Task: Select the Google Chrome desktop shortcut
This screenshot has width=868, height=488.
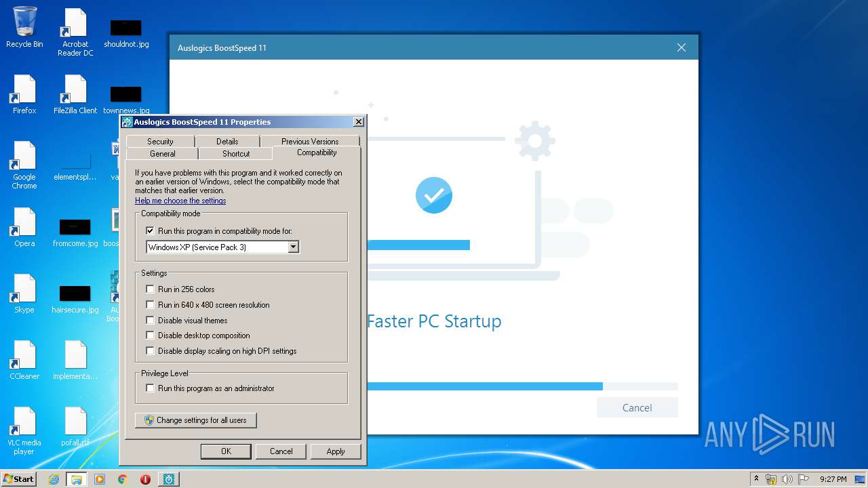Action: tap(24, 165)
